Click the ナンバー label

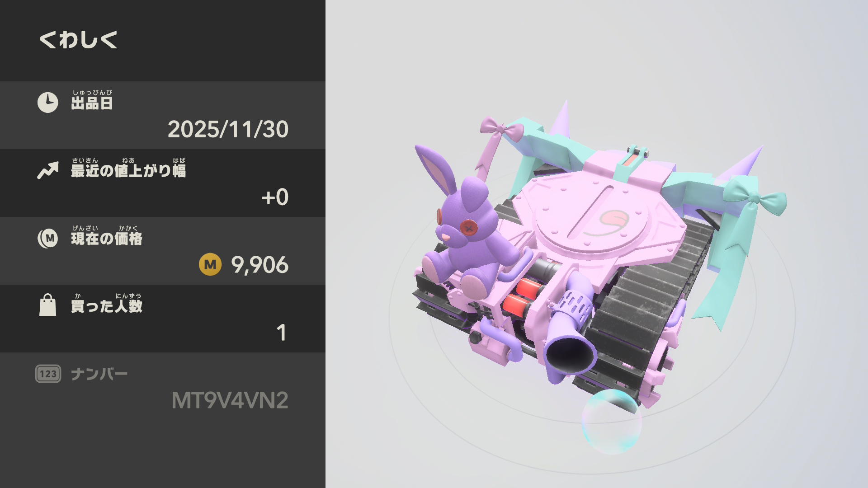pos(99,374)
